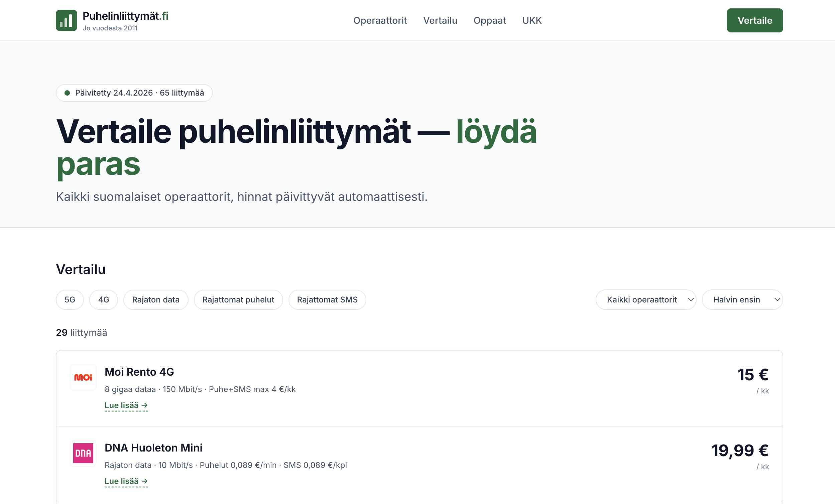Click the Päivitetty 24.4.2026 badge
The height and width of the screenshot is (504, 835).
(x=134, y=93)
